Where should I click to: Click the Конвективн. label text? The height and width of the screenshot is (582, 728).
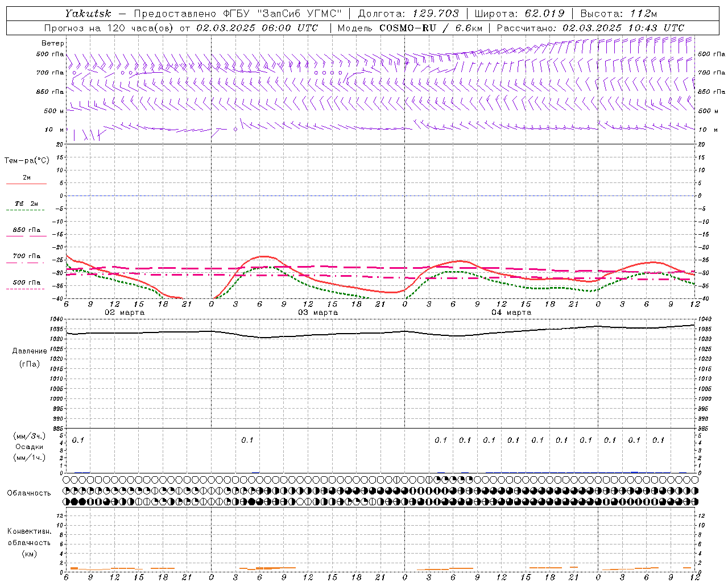(x=29, y=531)
